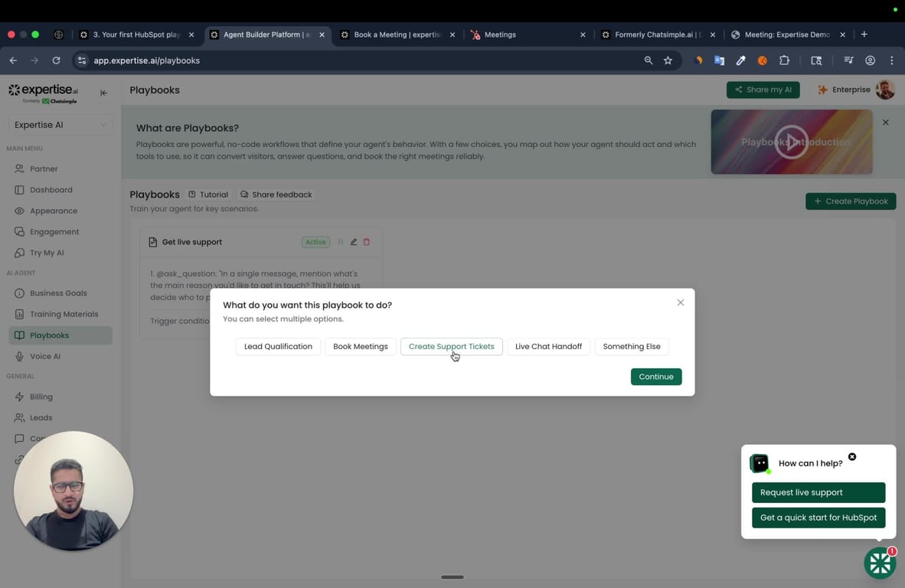Pause the Get live support playbook

(x=341, y=242)
